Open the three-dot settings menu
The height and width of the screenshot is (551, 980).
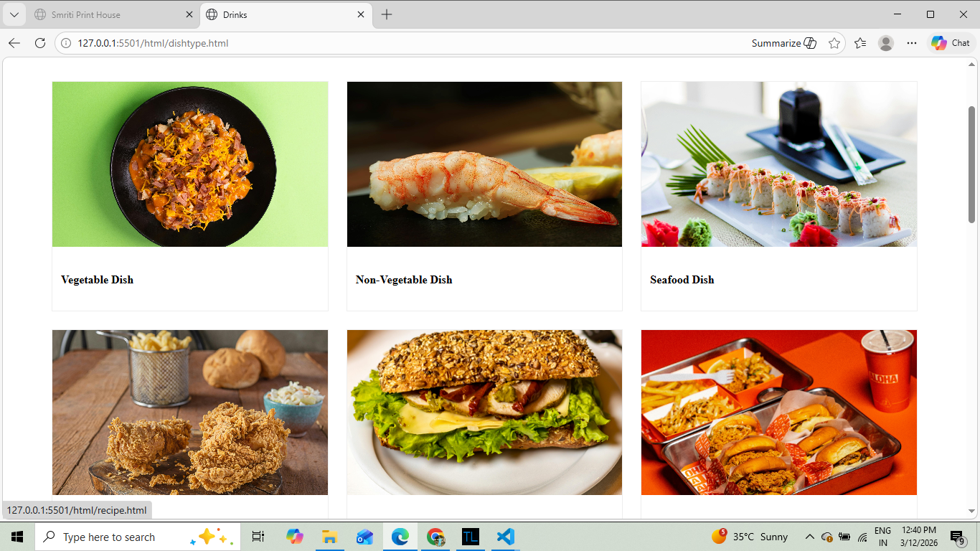click(912, 43)
